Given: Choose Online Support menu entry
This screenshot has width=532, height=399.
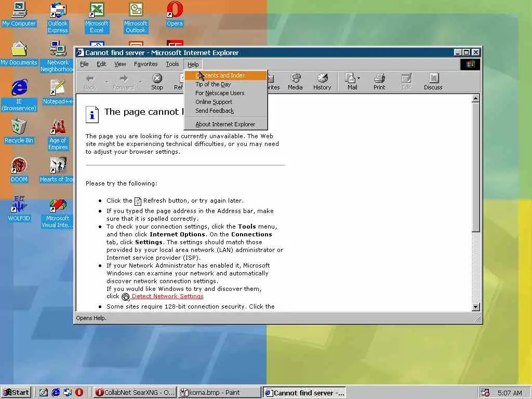Looking at the screenshot, I should point(225,102).
